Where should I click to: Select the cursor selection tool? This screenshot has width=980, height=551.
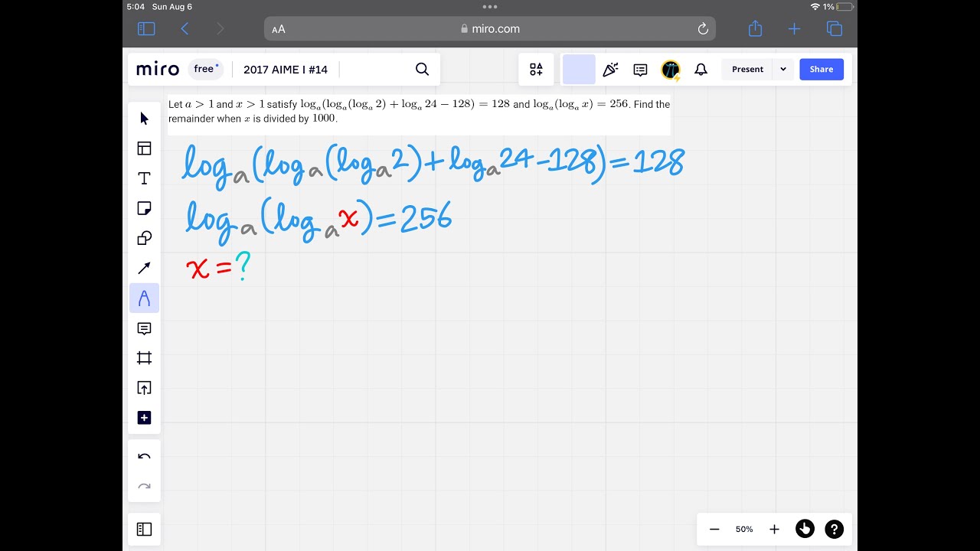144,119
